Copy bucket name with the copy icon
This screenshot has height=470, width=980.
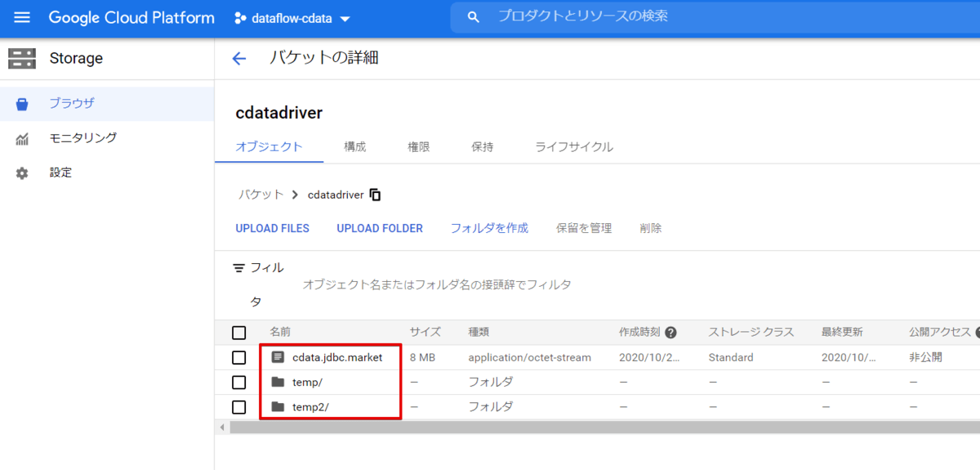pos(376,195)
